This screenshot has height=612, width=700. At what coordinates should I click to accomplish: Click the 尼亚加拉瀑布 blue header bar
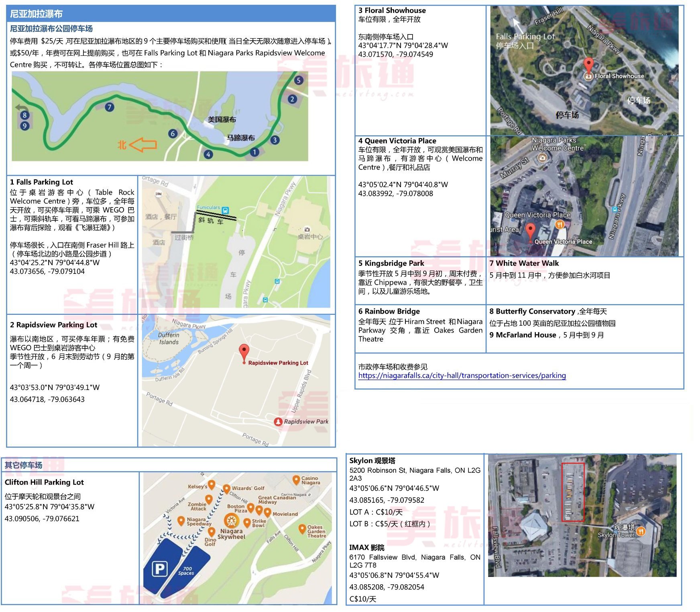[x=171, y=14]
